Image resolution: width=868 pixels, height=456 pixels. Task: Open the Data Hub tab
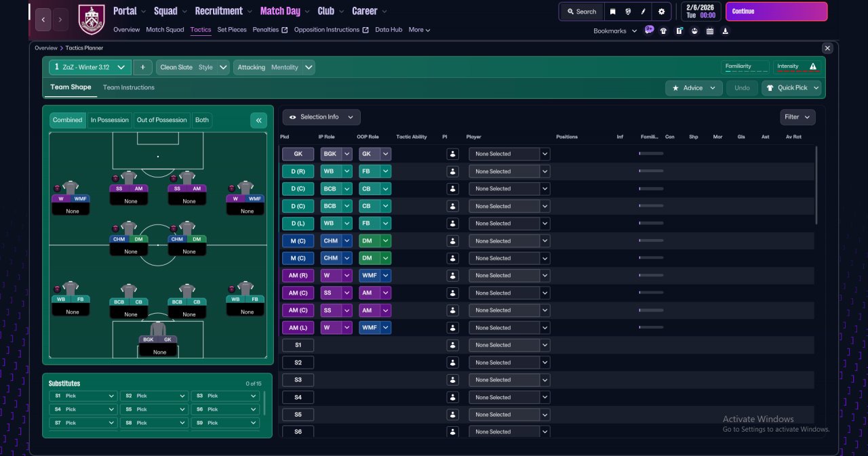(x=389, y=30)
